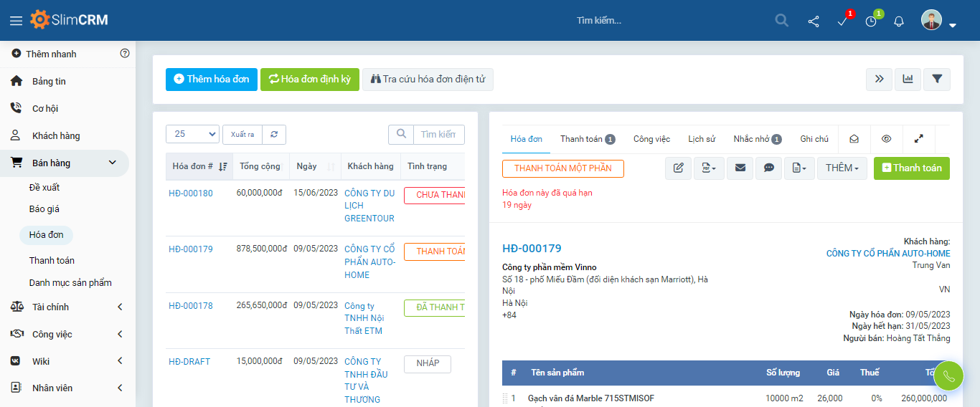Open the 25 rows per page dropdown
The image size is (980, 407).
pos(192,135)
